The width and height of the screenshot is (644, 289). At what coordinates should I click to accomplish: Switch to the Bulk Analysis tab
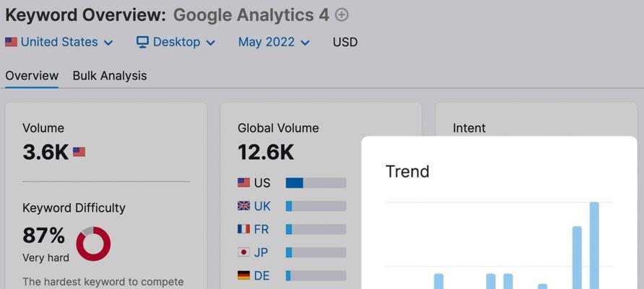tap(110, 76)
